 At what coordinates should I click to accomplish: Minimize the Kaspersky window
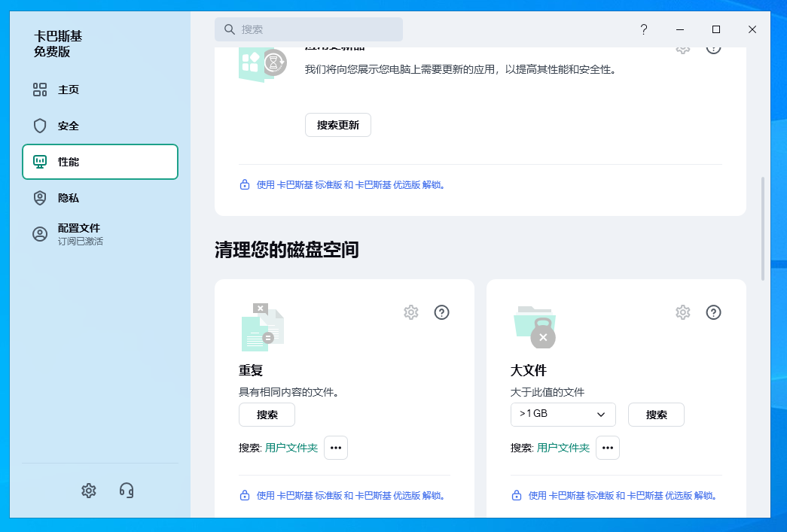pyautogui.click(x=680, y=29)
